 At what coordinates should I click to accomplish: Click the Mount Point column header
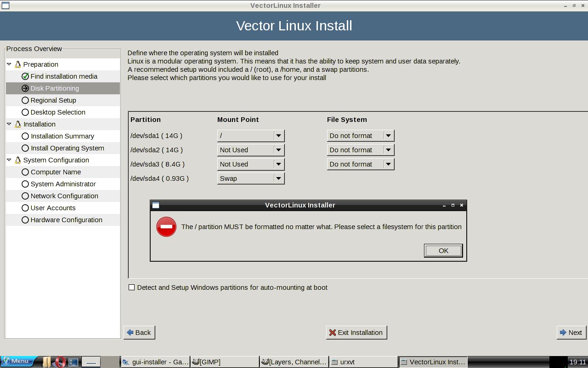238,120
